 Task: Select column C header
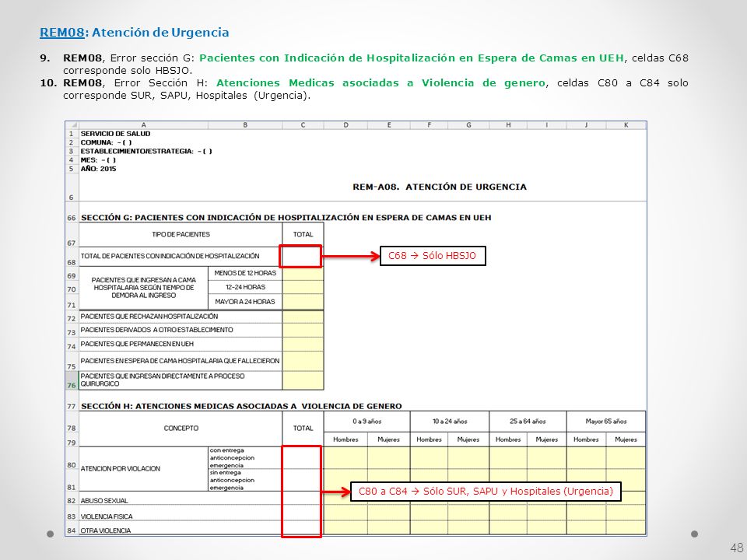303,125
